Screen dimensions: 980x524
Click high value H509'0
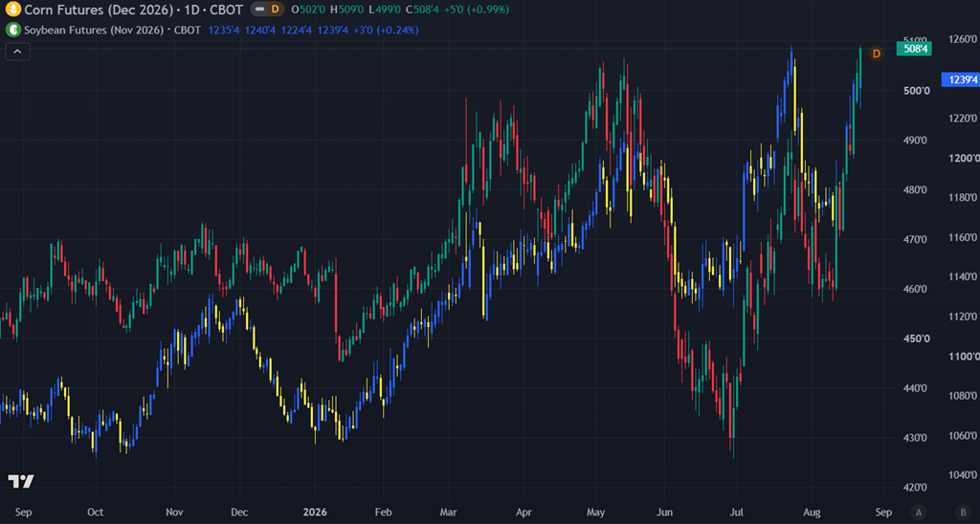click(345, 10)
